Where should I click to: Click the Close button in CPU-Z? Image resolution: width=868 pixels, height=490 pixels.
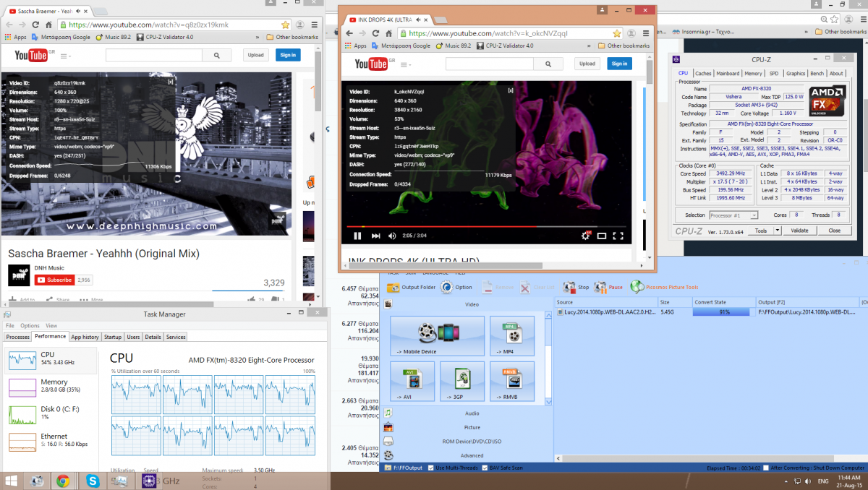[x=834, y=231]
